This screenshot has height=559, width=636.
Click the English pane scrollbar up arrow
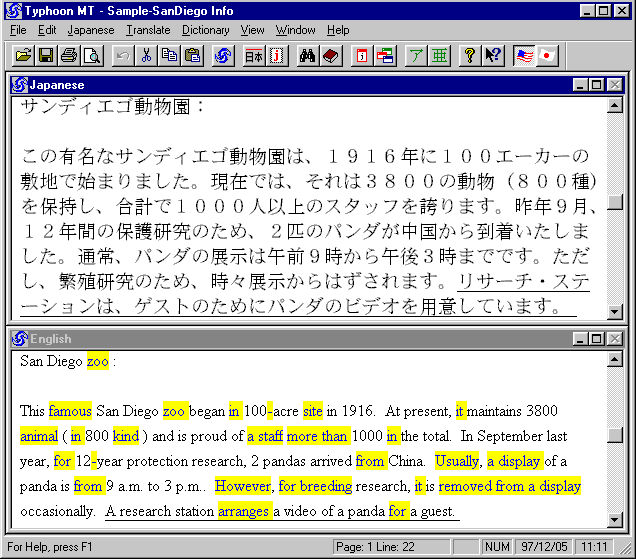click(615, 357)
